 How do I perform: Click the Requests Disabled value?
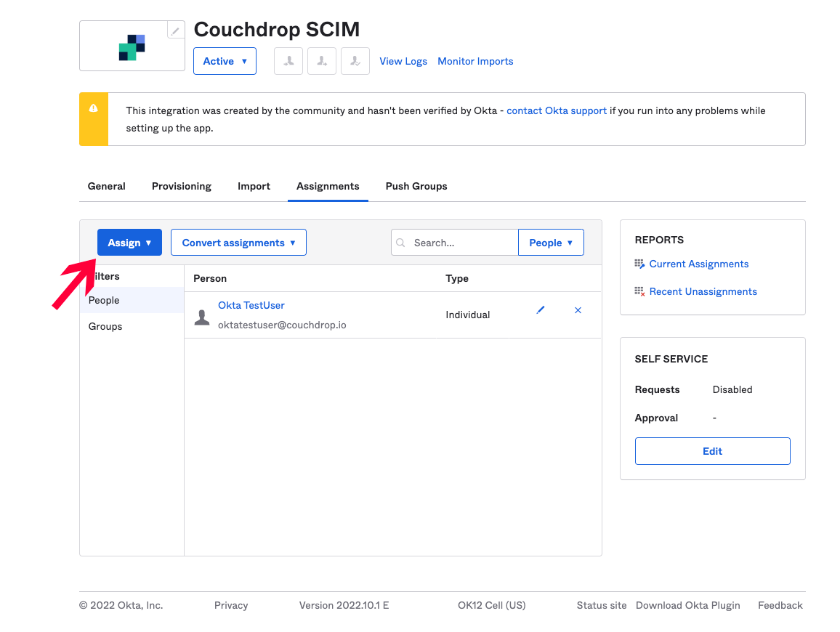(732, 389)
